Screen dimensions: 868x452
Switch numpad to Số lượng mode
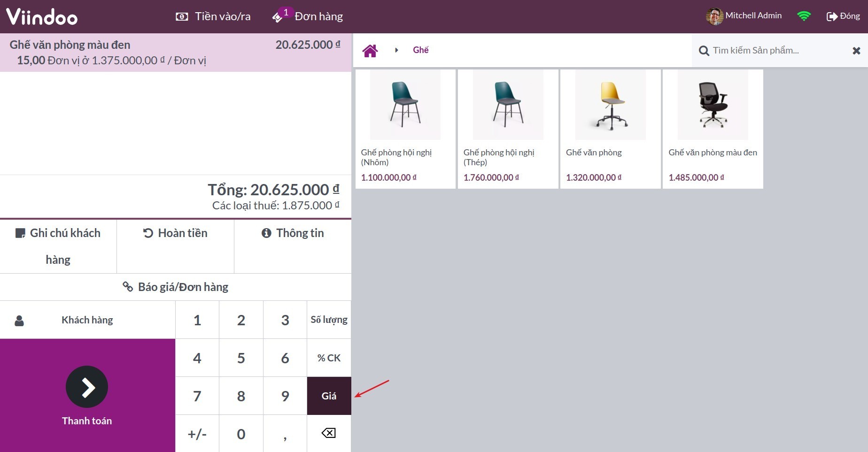click(329, 320)
